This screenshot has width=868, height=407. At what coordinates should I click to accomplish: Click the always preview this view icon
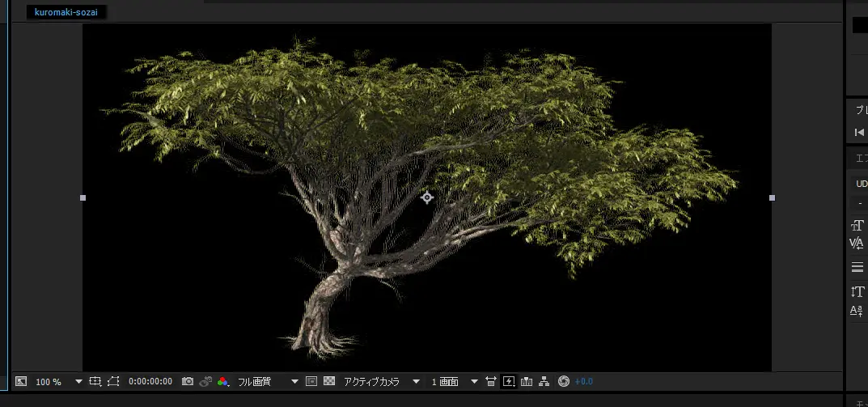(x=21, y=381)
